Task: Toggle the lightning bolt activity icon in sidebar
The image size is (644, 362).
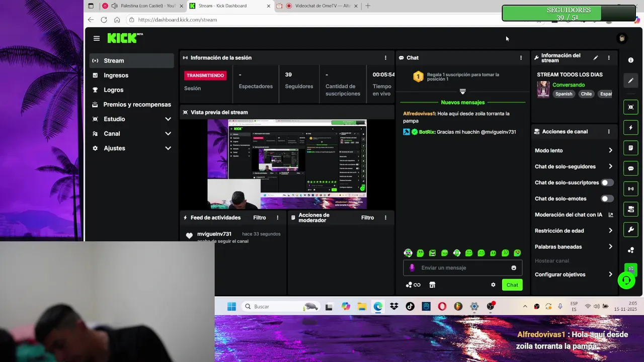Action: coord(631,128)
